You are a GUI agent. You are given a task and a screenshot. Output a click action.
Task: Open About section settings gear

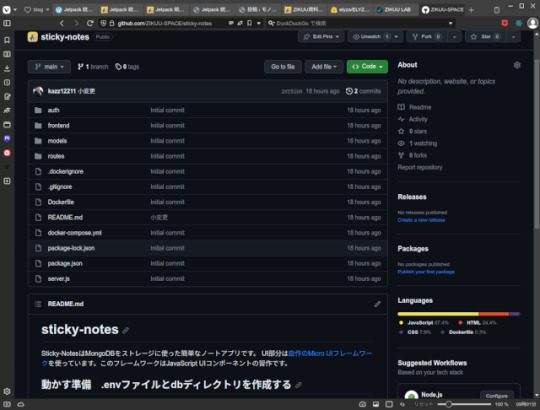coord(517,65)
